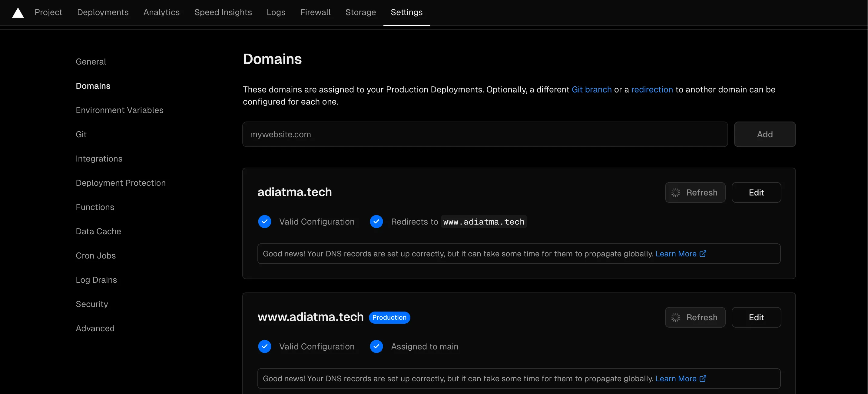Viewport: 868px width, 394px height.
Task: Select the Settings tab
Action: coord(406,12)
